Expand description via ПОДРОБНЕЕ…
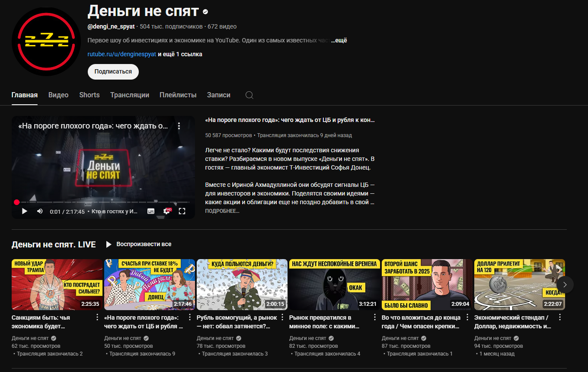 coord(222,211)
